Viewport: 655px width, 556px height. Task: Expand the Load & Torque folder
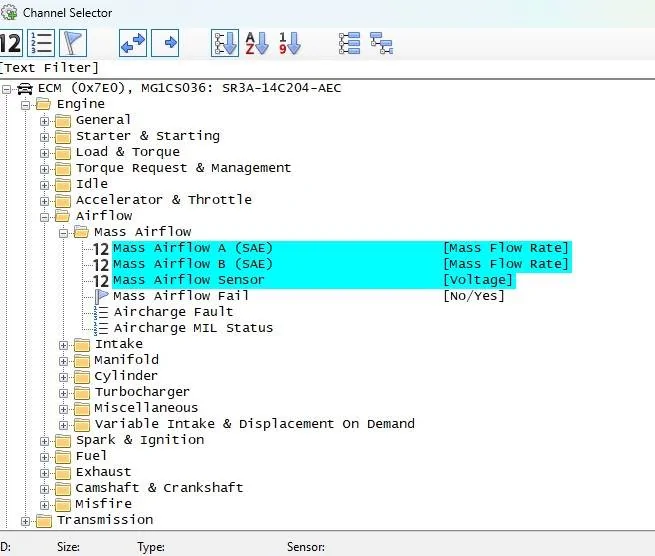[x=44, y=153]
